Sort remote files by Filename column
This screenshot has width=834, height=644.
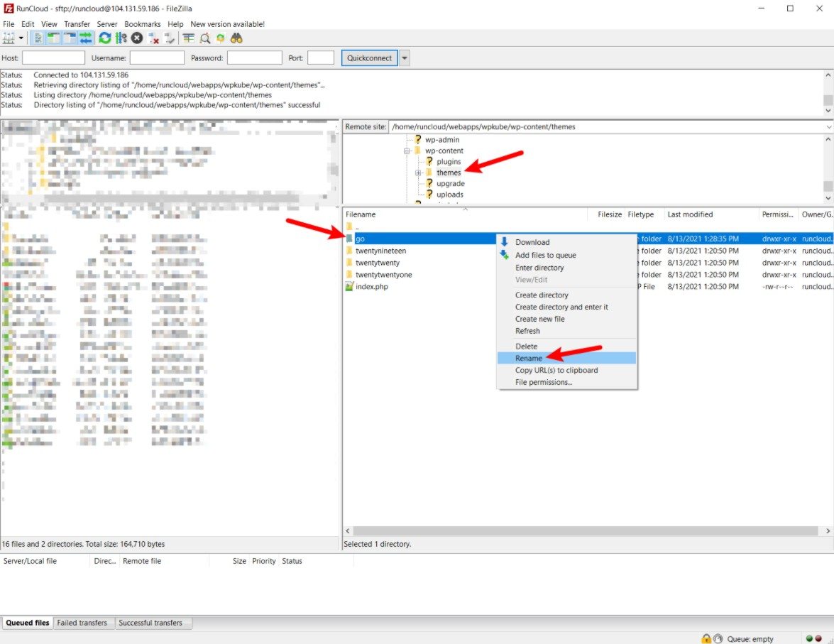pyautogui.click(x=464, y=214)
